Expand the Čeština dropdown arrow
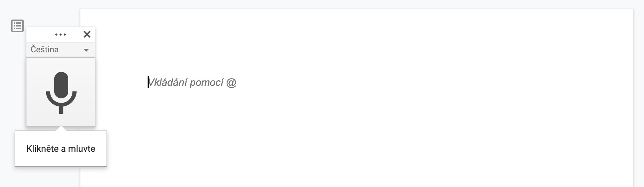Viewport: 644px width, 187px height. pyautogui.click(x=86, y=50)
